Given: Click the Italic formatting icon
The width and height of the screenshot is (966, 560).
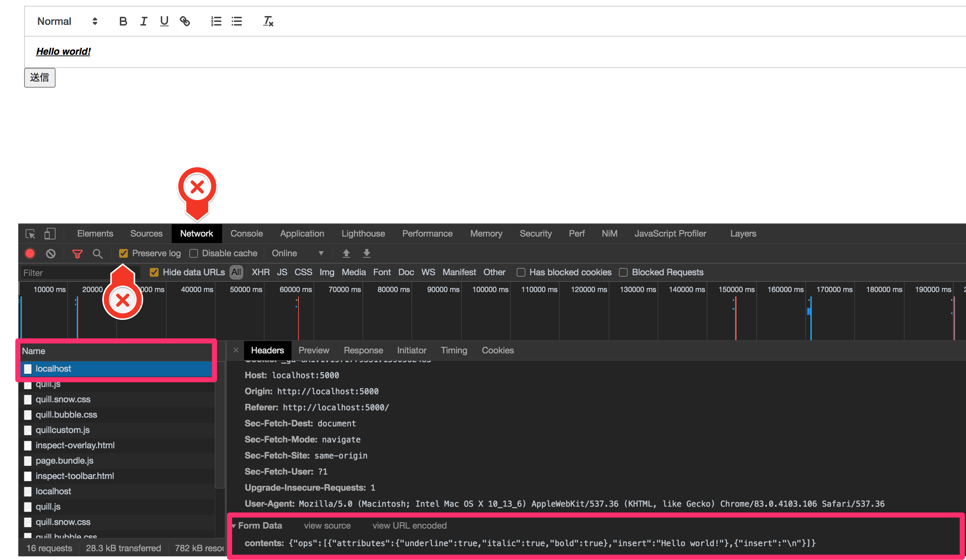Looking at the screenshot, I should (x=143, y=21).
